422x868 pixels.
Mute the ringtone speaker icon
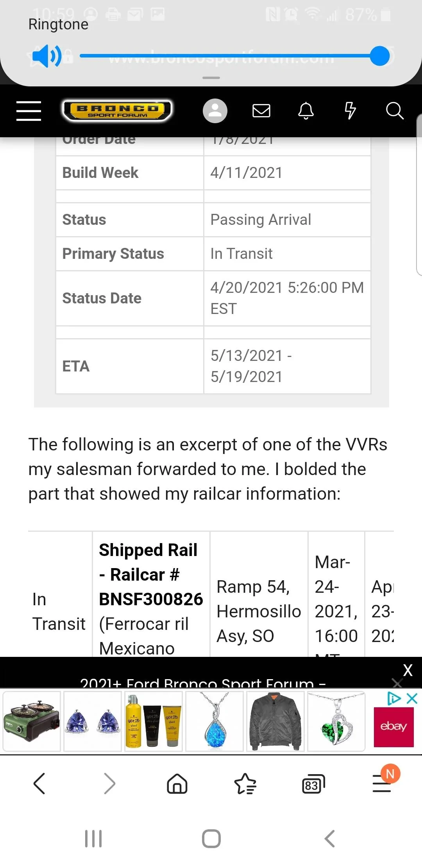click(46, 56)
